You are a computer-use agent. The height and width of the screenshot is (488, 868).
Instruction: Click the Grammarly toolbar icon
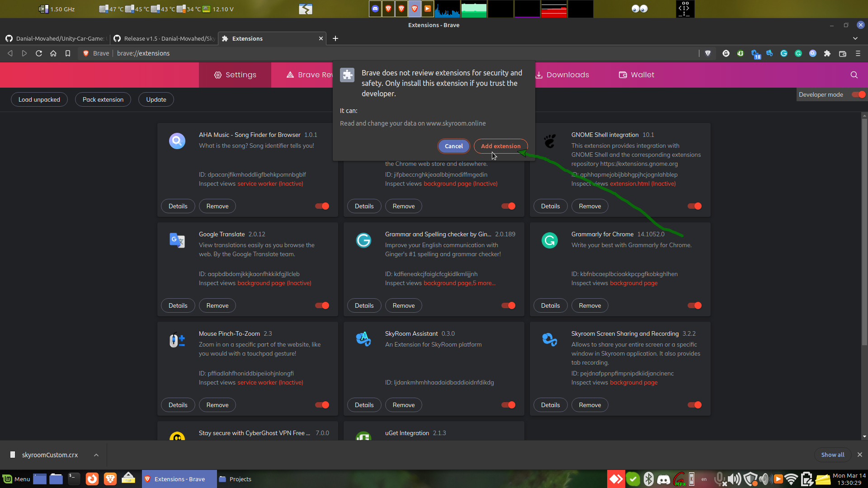[798, 53]
